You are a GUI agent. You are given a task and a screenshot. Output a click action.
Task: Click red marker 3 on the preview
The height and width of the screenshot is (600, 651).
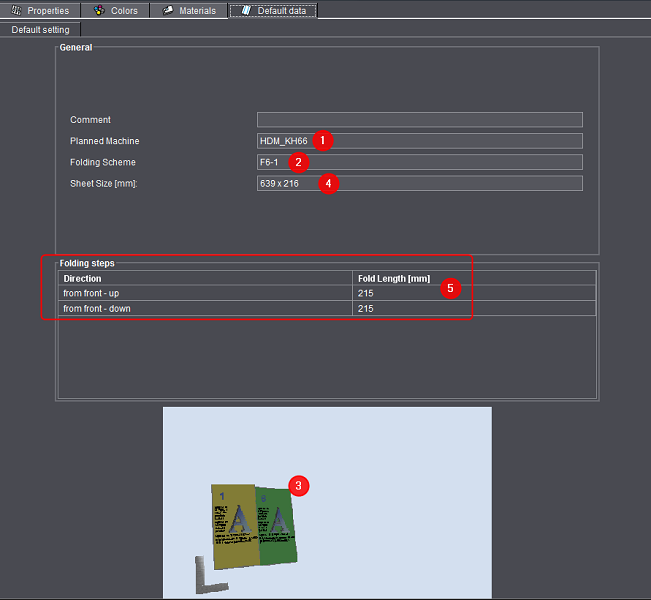click(x=298, y=486)
